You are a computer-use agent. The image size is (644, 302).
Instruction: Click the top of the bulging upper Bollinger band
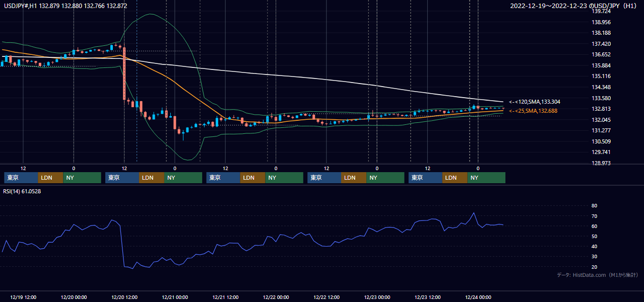[150, 14]
